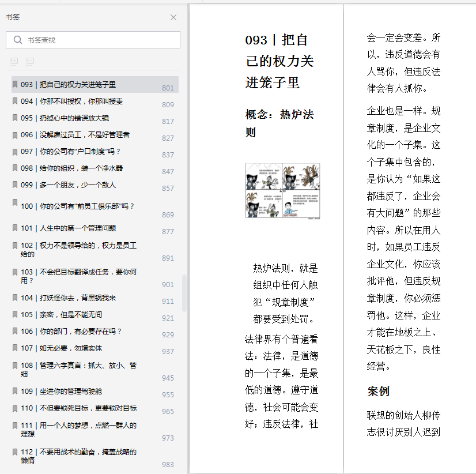Image resolution: width=476 pixels, height=474 pixels.
Task: Click the 案例 heading on the right page
Action: (378, 392)
